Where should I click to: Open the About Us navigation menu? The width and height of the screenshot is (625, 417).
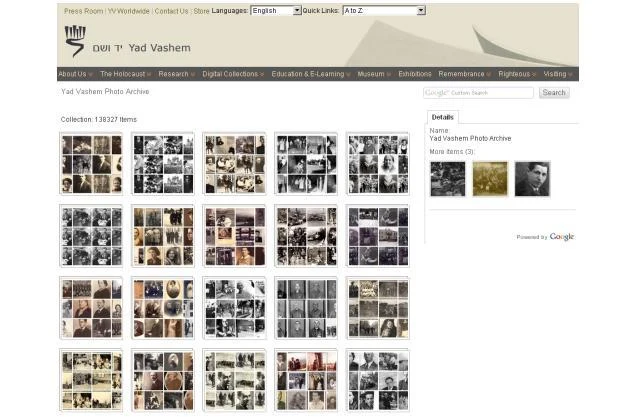pyautogui.click(x=75, y=74)
